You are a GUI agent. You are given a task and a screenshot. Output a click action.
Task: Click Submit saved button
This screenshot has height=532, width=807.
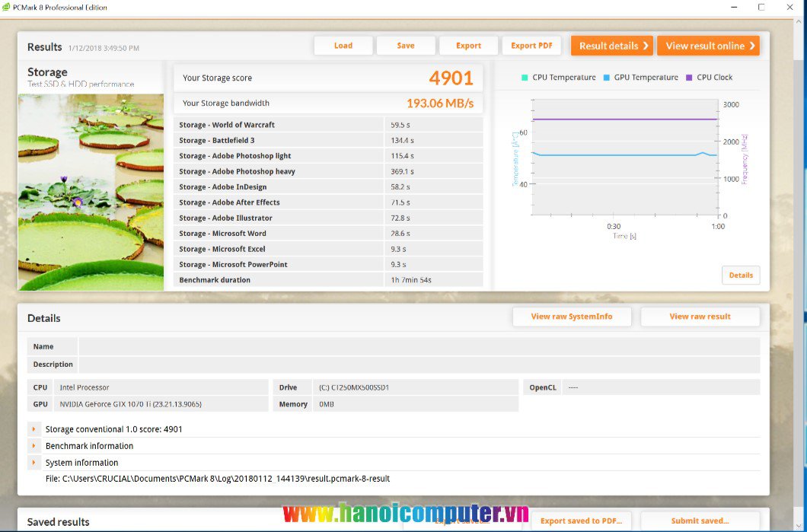(700, 521)
